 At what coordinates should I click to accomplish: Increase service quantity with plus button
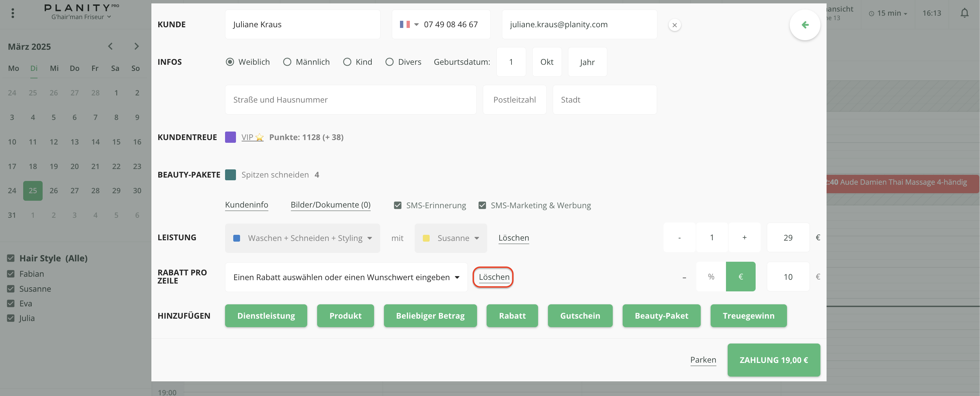pos(744,238)
